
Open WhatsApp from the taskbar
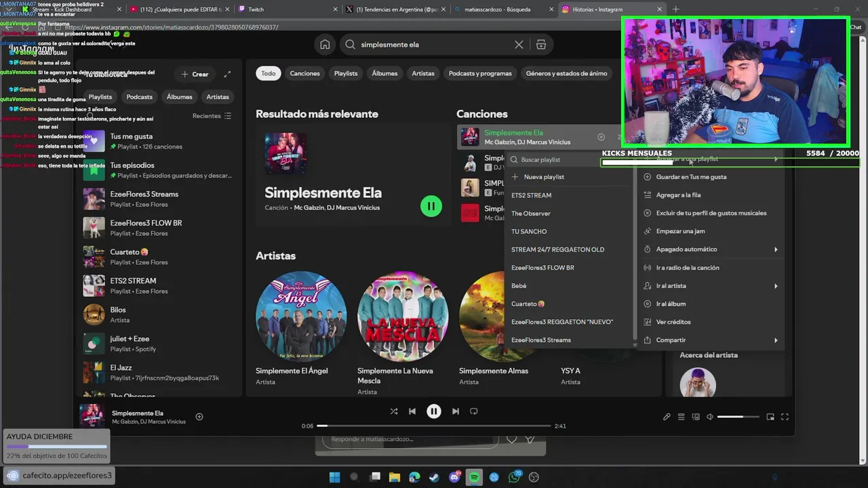[514, 477]
